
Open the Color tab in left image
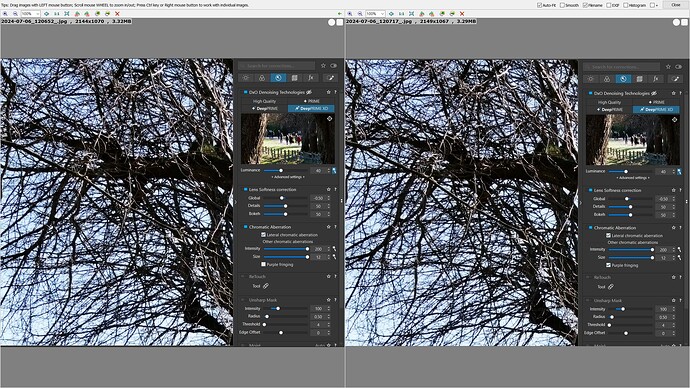point(262,78)
